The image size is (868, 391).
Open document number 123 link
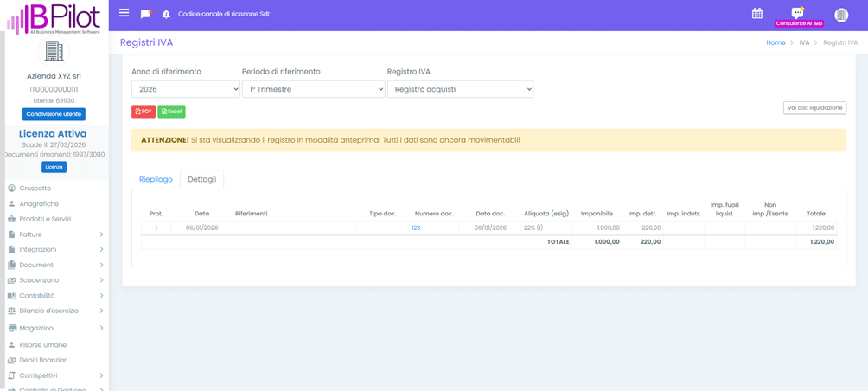point(416,228)
